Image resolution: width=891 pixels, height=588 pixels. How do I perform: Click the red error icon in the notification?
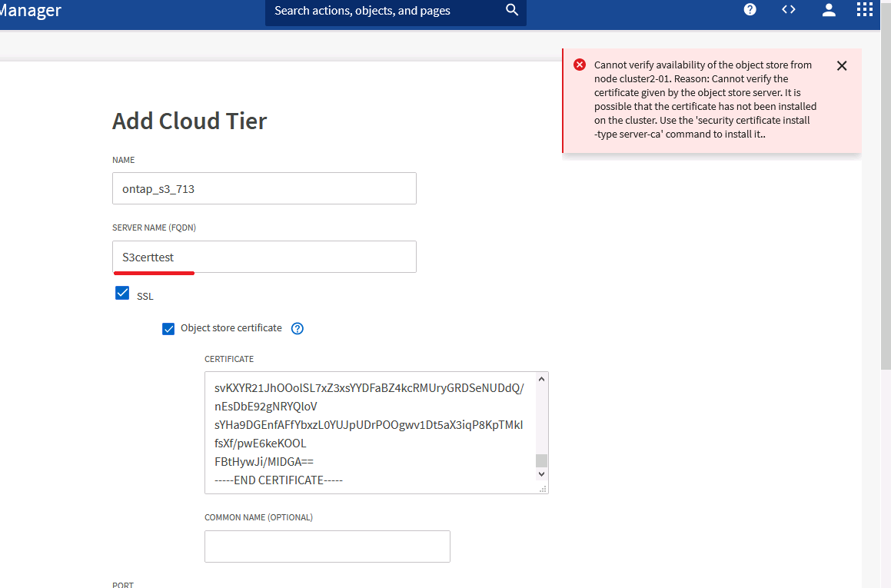pos(580,65)
